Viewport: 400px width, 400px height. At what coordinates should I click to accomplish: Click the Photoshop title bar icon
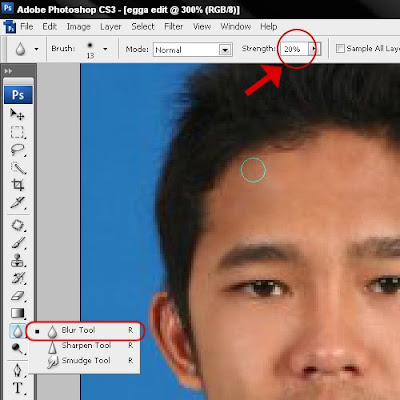click(7, 7)
